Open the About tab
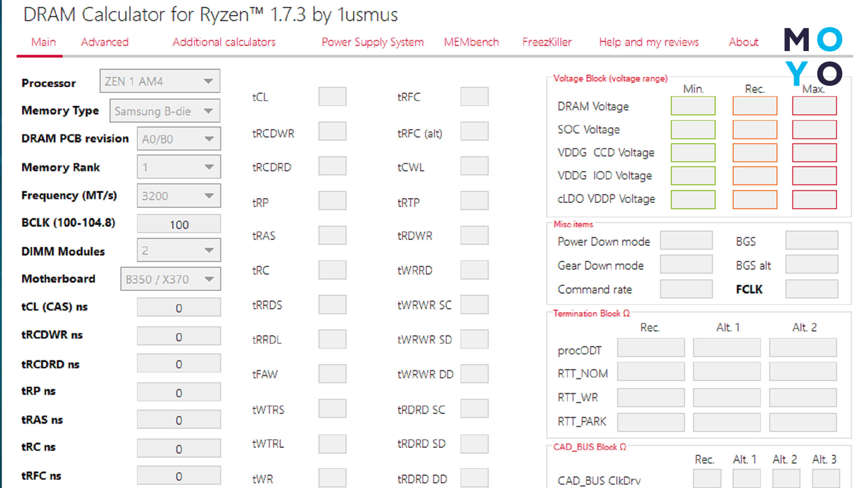 pyautogui.click(x=743, y=42)
